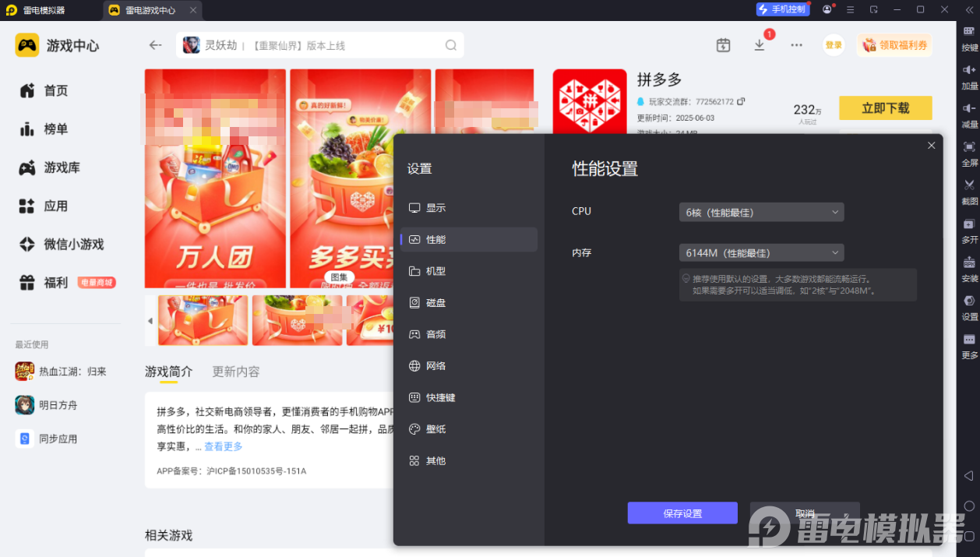Click the 取消 button
Viewport: 980px width, 557px height.
coord(805,513)
